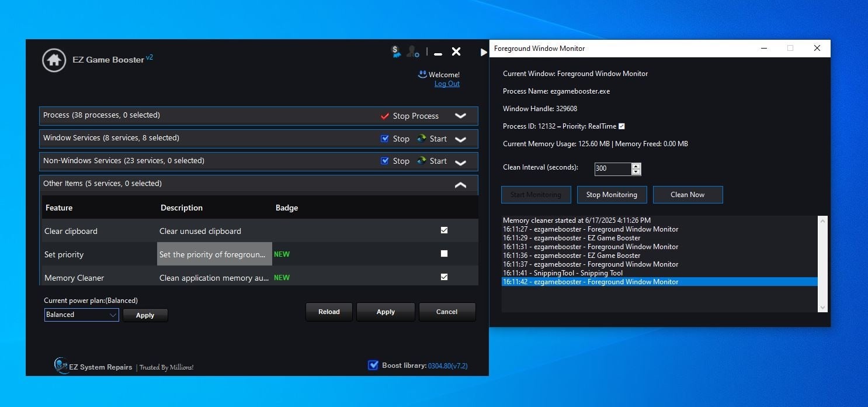The height and width of the screenshot is (407, 868).
Task: Toggle the Stop checkbox for Non-Windows Services
Action: tap(384, 161)
